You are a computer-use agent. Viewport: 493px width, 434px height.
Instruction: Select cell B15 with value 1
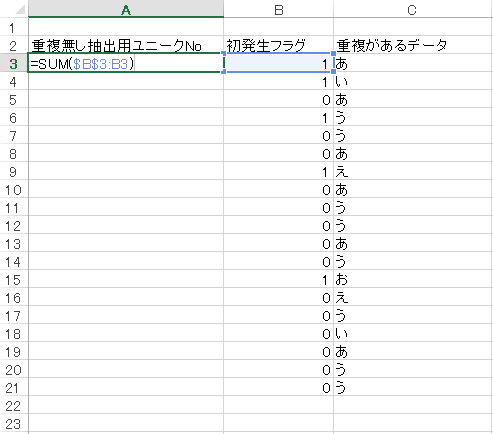[x=278, y=279]
